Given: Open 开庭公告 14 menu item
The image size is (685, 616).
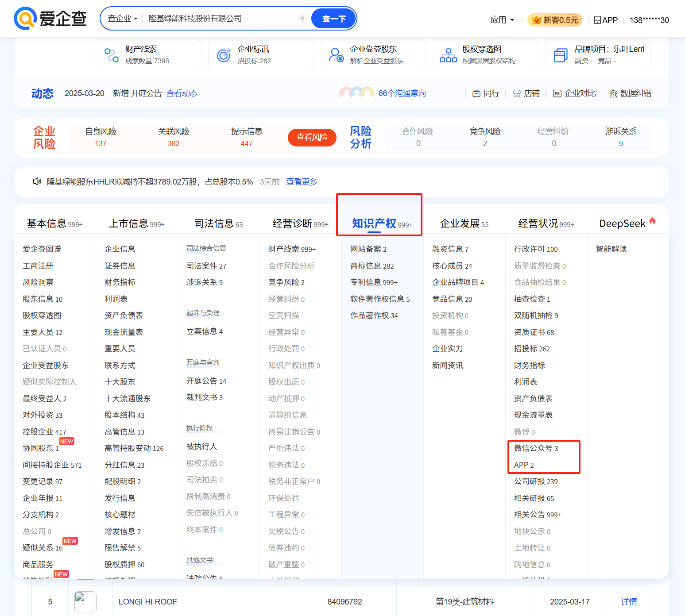Looking at the screenshot, I should click(206, 381).
